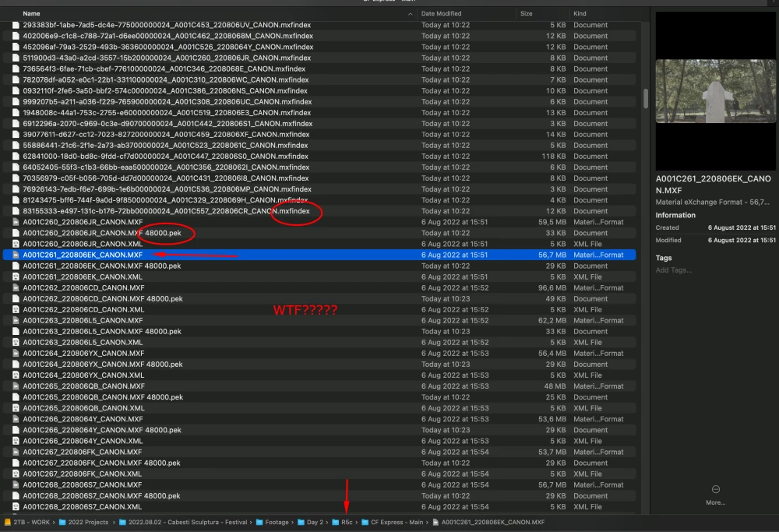Select file 782078df-a052-e0c1 A001C310 mxfindex
The image size is (779, 532).
tap(166, 79)
